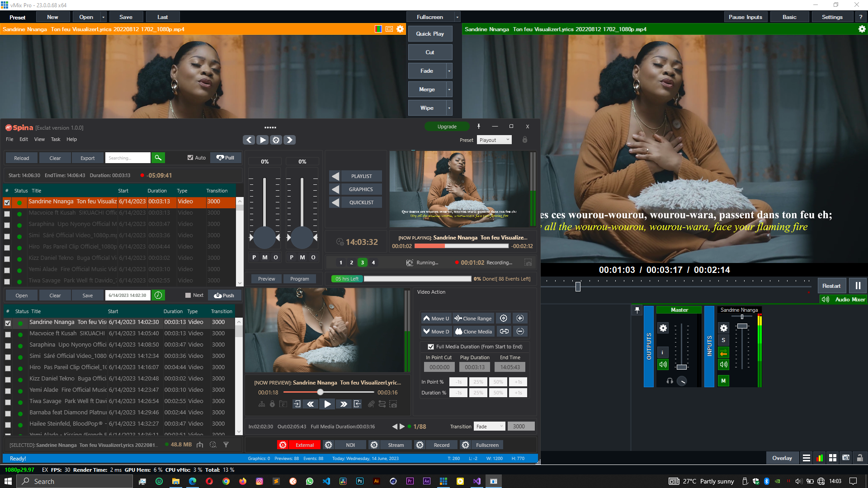Viewport: 868px width, 488px height.
Task: Click the preview playback position slider
Action: coord(320,392)
